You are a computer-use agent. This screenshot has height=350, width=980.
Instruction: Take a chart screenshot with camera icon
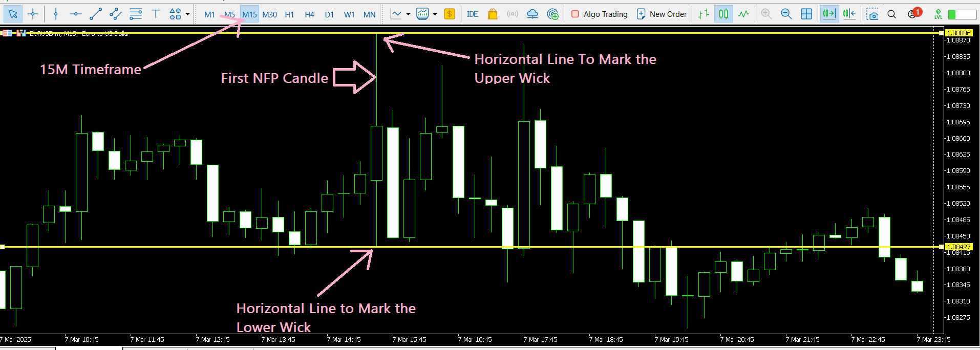click(x=872, y=14)
